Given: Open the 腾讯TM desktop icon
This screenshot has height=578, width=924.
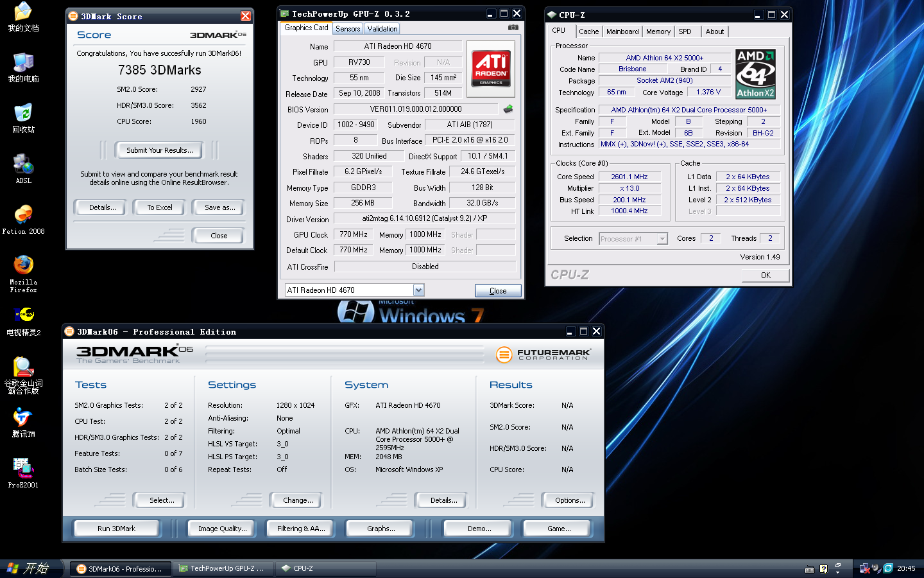Looking at the screenshot, I should [x=23, y=423].
